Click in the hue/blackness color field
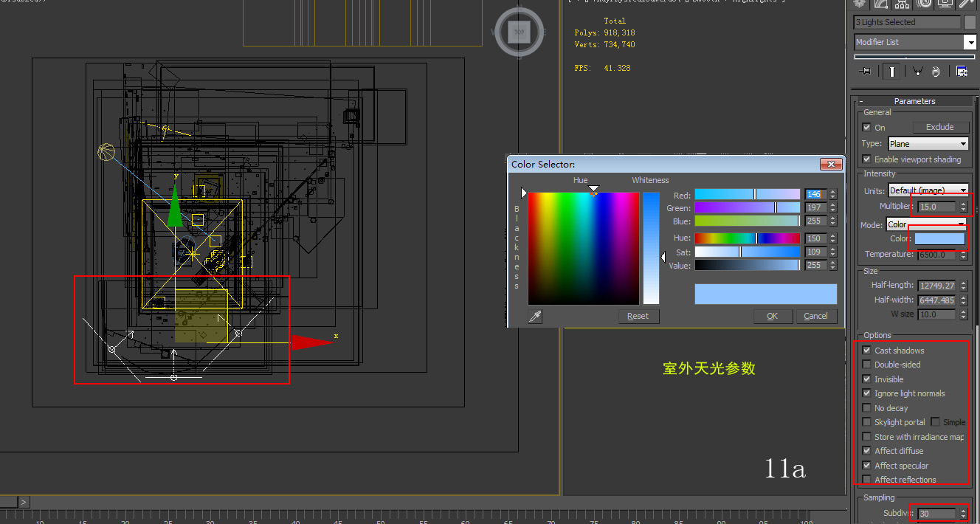Screen dimensions: 980x524 coord(583,248)
